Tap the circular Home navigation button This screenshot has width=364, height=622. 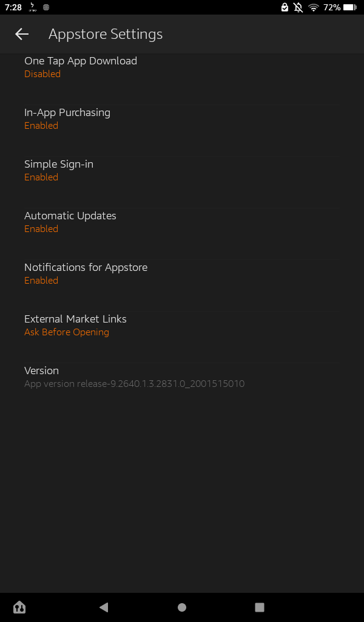[181, 607]
